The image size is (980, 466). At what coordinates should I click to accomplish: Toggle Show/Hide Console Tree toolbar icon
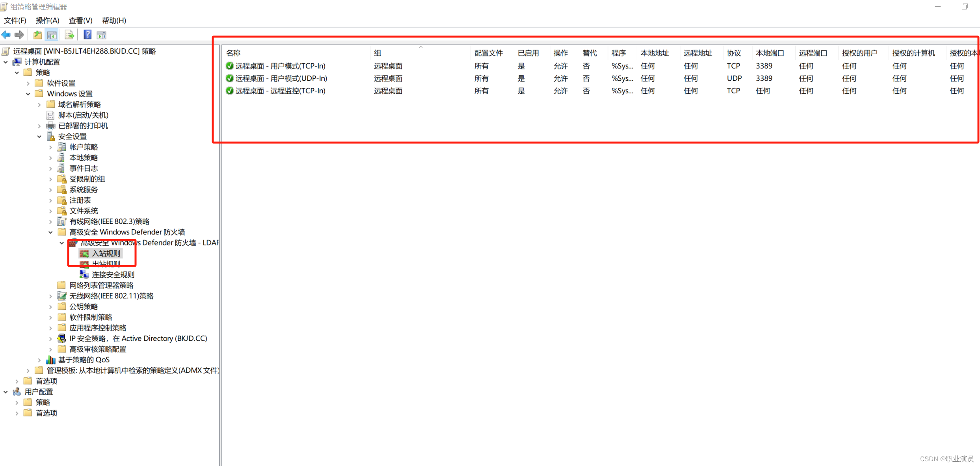(x=52, y=35)
